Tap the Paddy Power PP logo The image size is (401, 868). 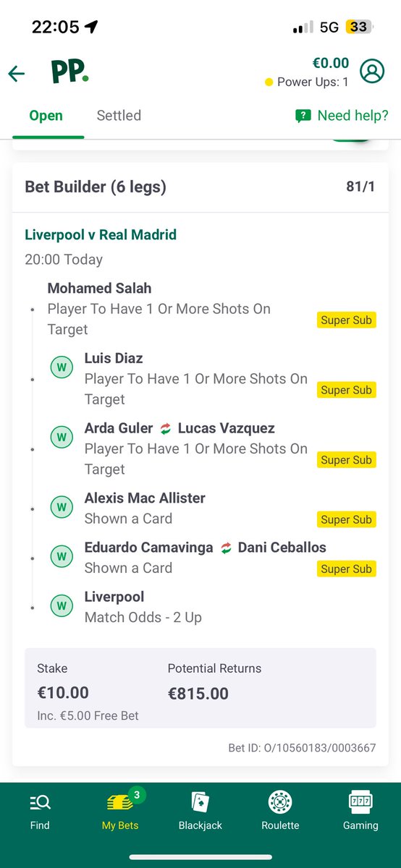[69, 72]
